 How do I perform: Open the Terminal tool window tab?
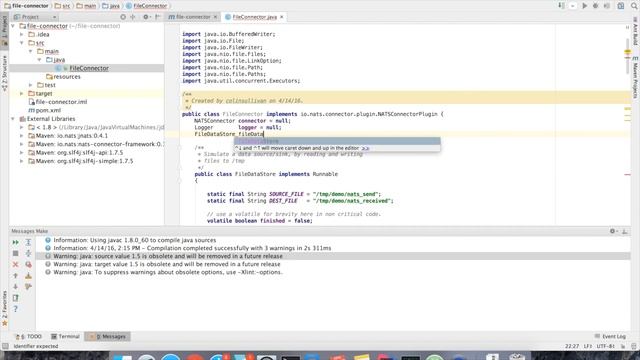coord(65,336)
